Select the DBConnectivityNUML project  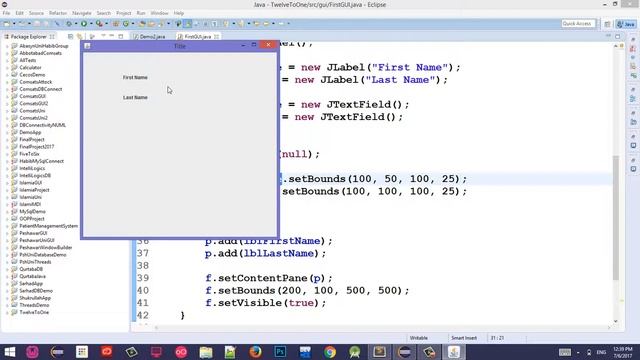42,125
